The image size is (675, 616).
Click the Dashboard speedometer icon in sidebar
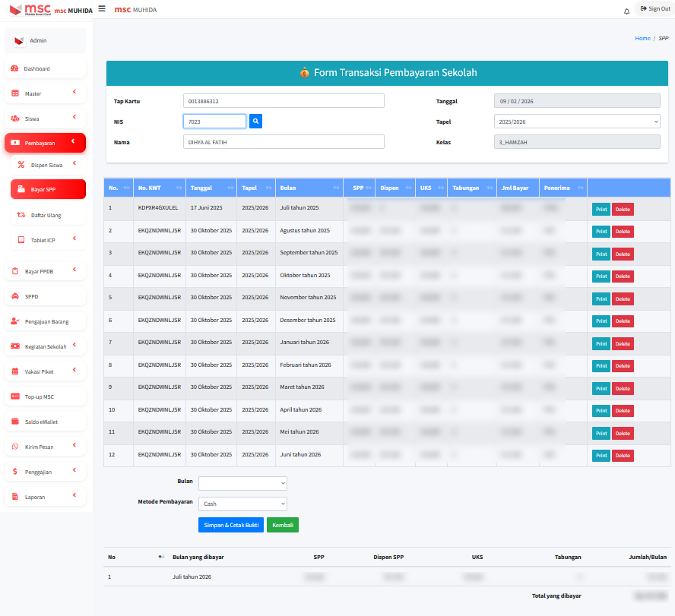tap(14, 69)
